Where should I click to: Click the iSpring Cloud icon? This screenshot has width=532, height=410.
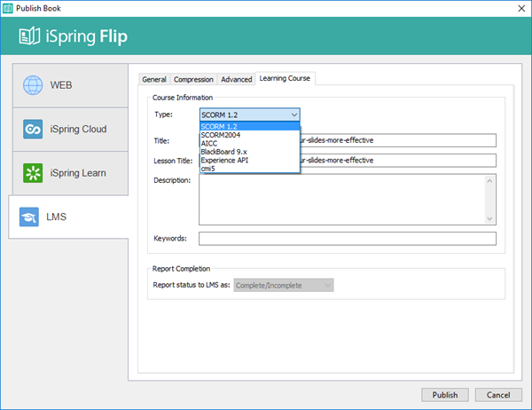coord(33,129)
